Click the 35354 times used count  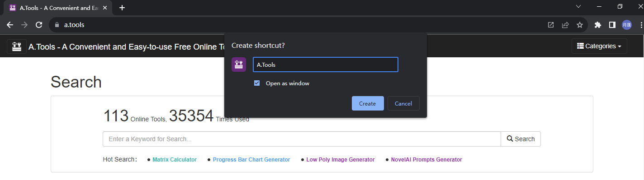pyautogui.click(x=191, y=116)
